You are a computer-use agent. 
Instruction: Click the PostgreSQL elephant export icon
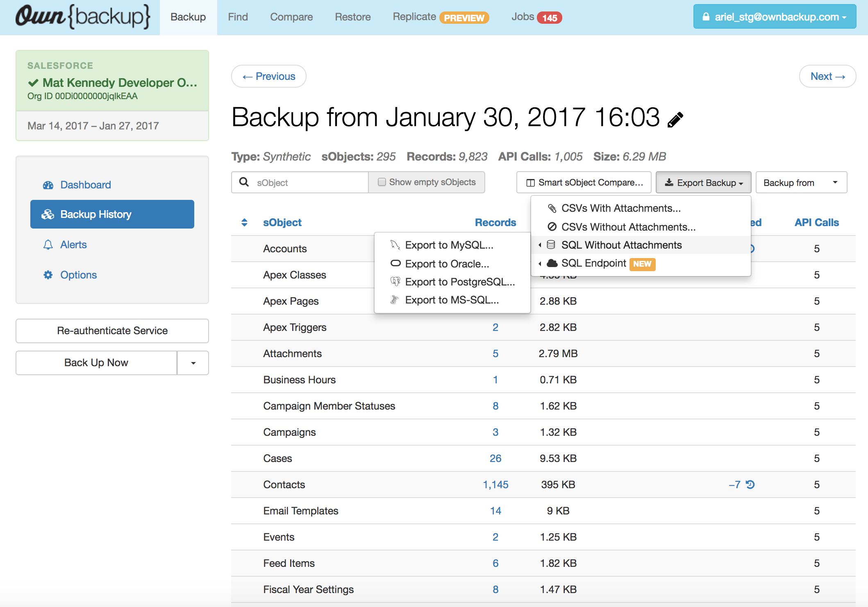(x=395, y=282)
